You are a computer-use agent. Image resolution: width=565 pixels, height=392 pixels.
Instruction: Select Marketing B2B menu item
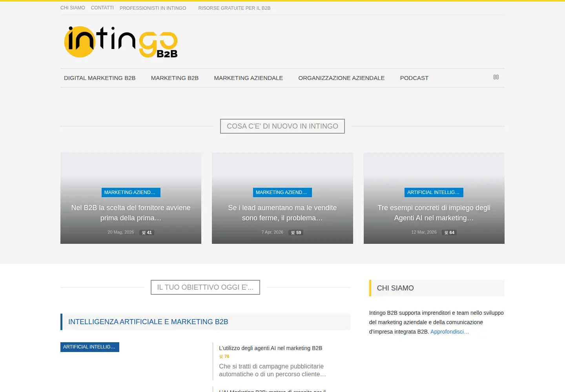[x=175, y=78]
